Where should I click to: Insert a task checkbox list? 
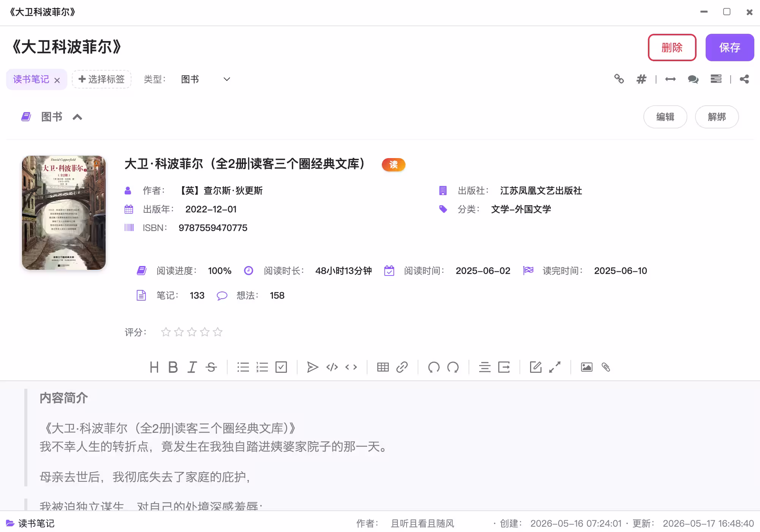point(281,367)
